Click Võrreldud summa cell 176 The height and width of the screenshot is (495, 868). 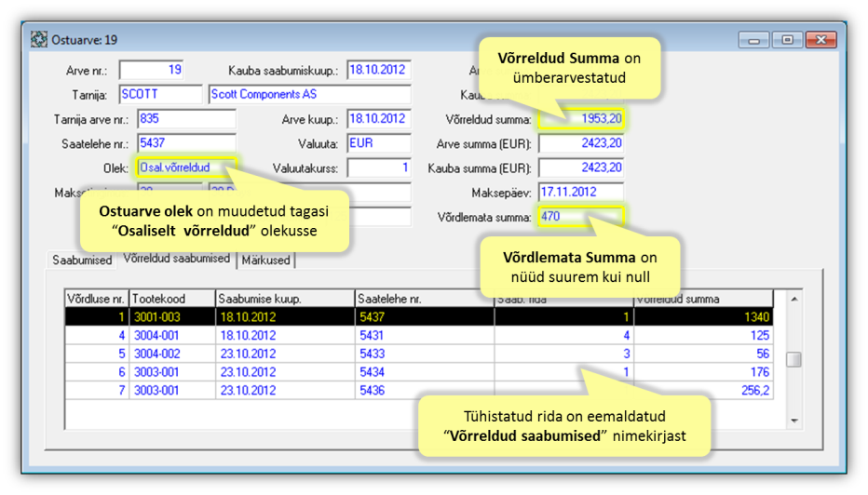703,371
